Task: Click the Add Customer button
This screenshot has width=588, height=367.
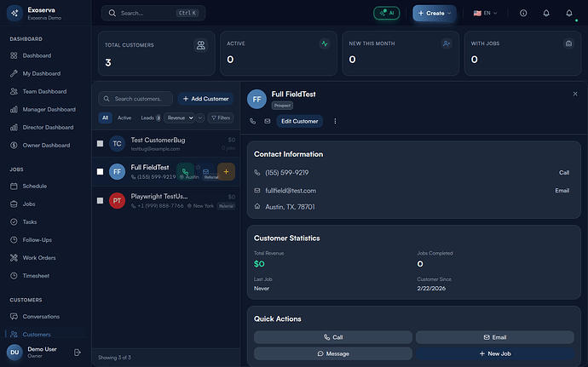Action: click(x=205, y=99)
